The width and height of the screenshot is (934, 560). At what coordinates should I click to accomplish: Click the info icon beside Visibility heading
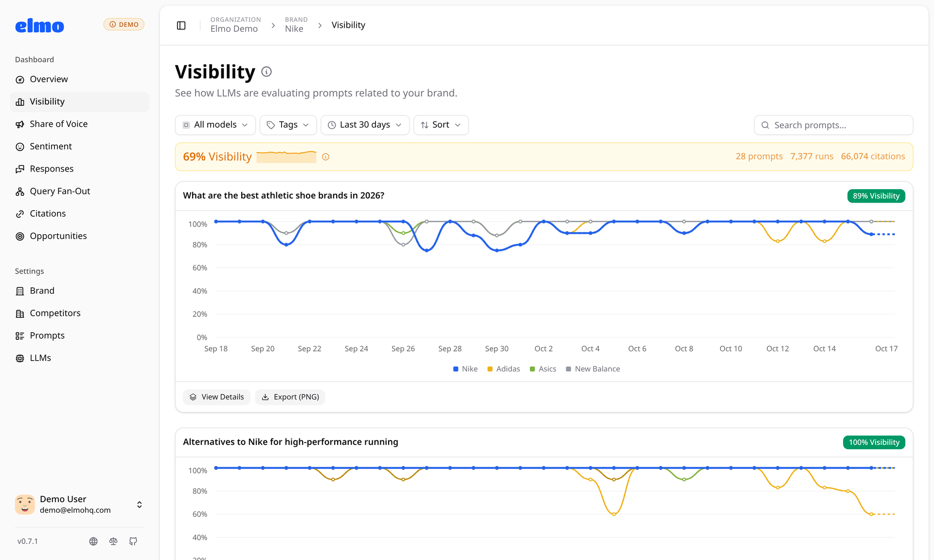pos(267,72)
